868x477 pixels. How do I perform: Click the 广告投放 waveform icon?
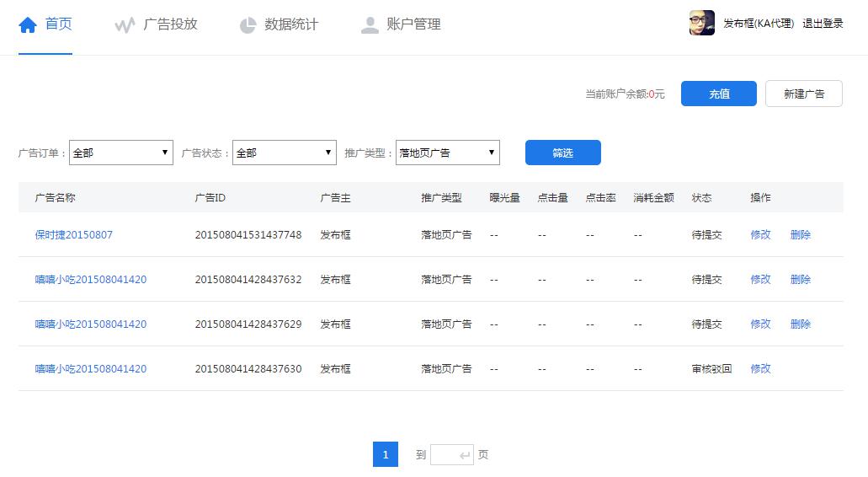pos(125,25)
